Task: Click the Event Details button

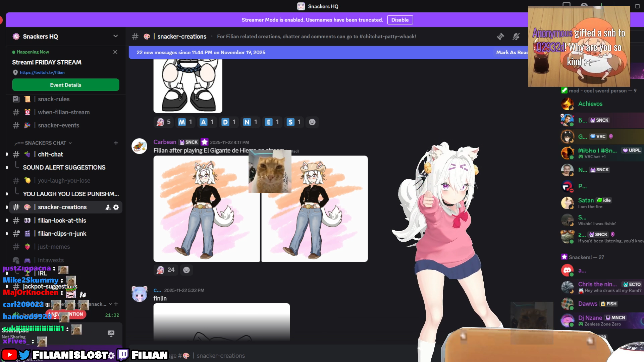Action: coord(65,85)
